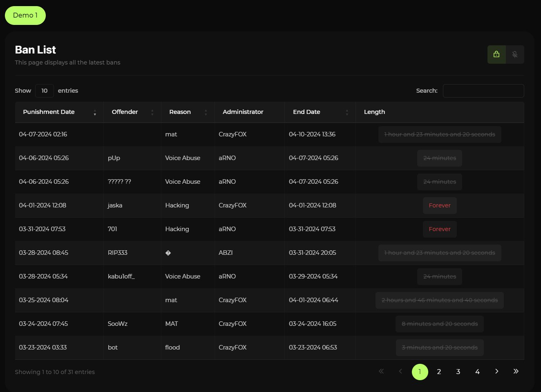Click punishment date 03-24-2024 07:45
Image resolution: width=541 pixels, height=392 pixels.
pyautogui.click(x=43, y=324)
